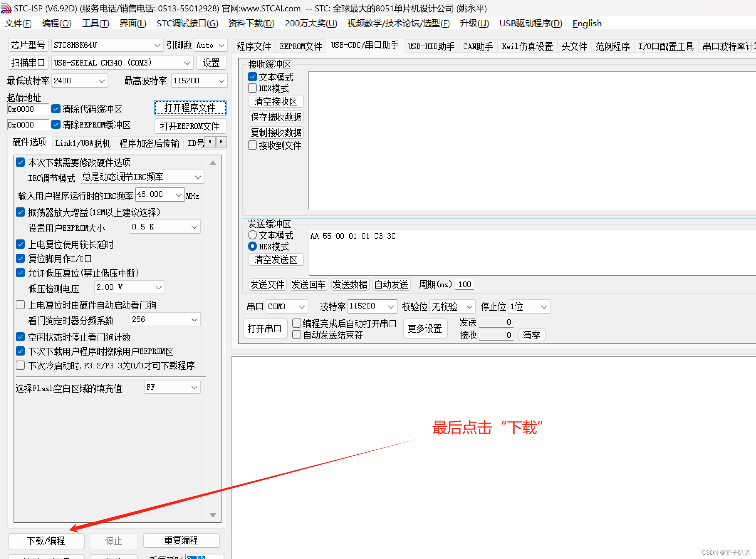This screenshot has height=559, width=756.
Task: Enable HEX模式 checkbox in receive buffer
Action: (252, 88)
